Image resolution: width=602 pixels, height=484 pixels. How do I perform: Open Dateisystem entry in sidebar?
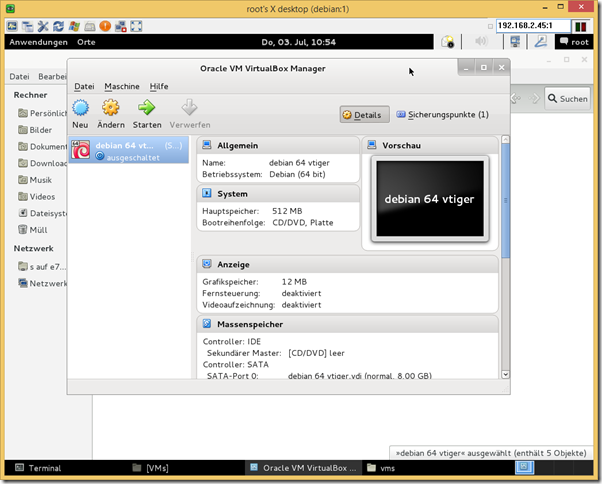tap(42, 213)
